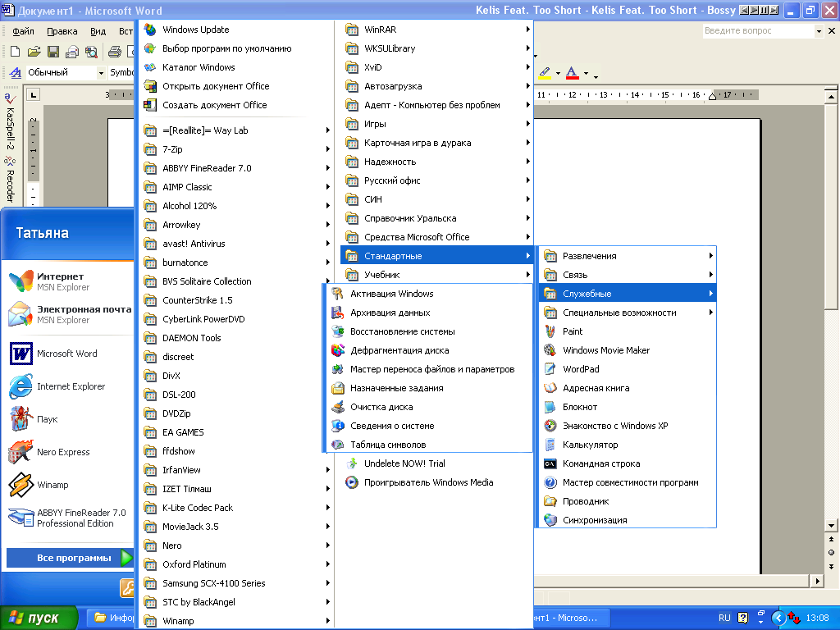Expand the ABBYY FineReader 7.0 folder
Screen dimensions: 840x630
(235, 168)
